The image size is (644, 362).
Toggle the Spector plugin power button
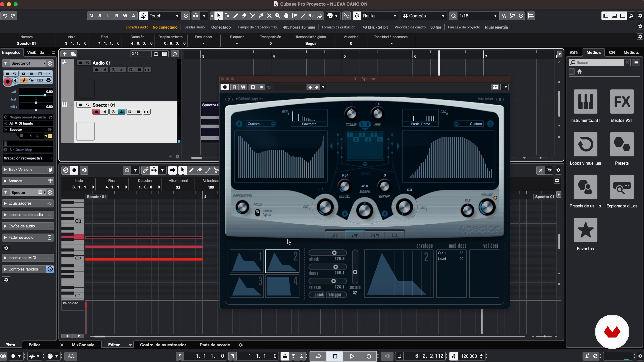coord(225,87)
